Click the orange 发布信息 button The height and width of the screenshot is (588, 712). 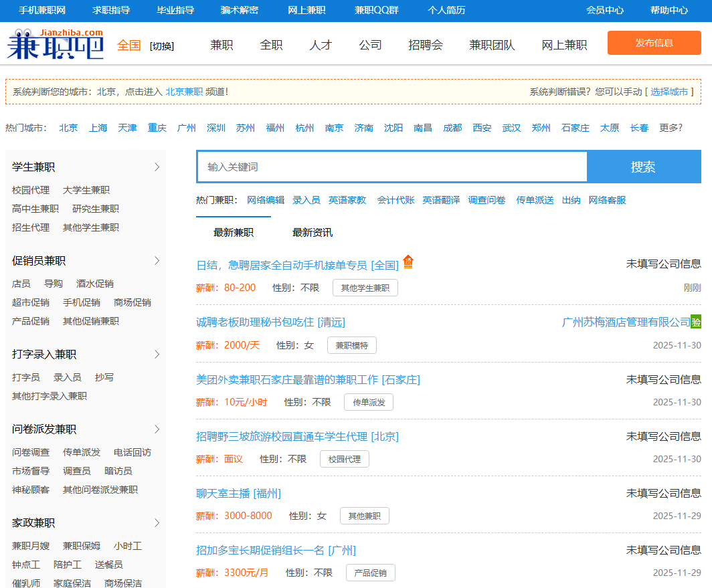click(654, 42)
